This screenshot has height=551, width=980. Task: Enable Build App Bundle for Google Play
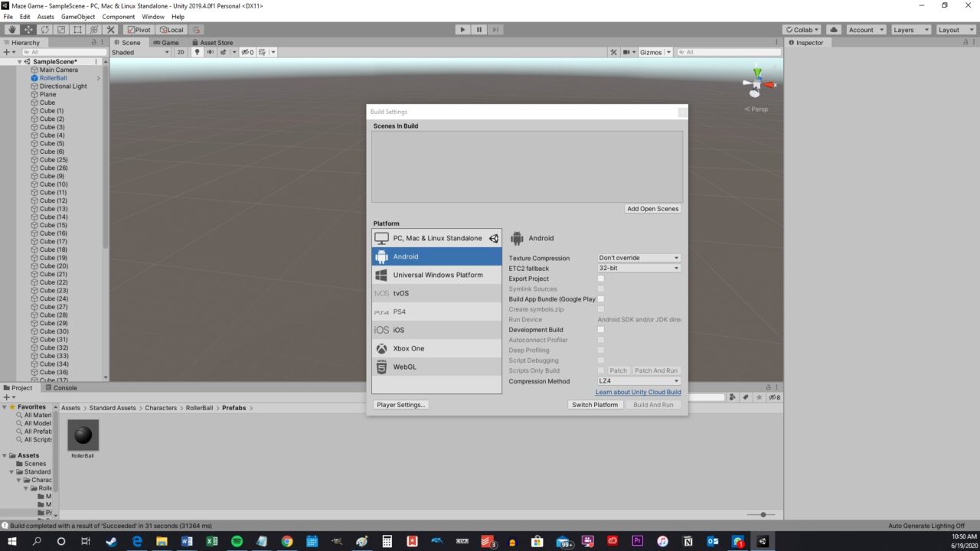[x=600, y=298]
